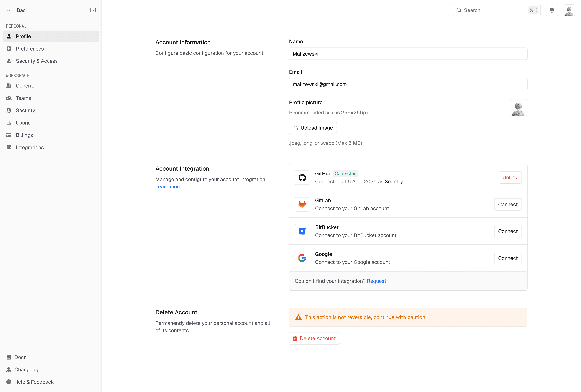
Task: Click the Google logo icon
Action: 302,258
